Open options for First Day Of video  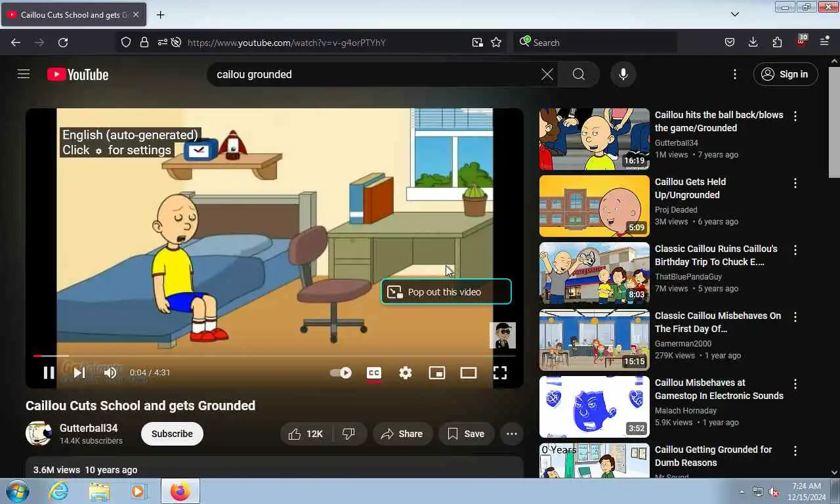point(795,317)
